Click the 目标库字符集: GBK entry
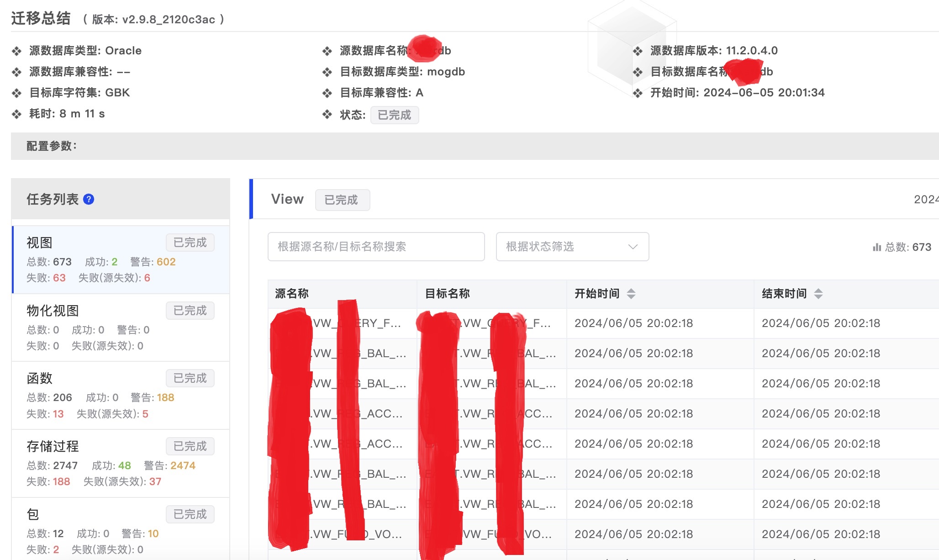 click(79, 93)
